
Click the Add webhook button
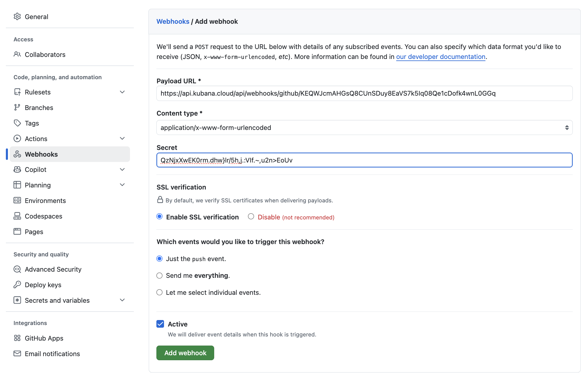tap(185, 353)
